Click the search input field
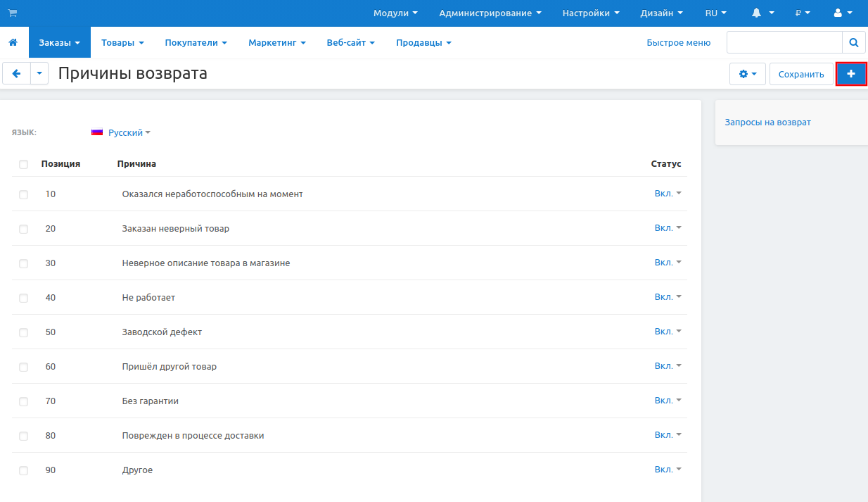Viewport: 868px width, 502px height. click(784, 43)
